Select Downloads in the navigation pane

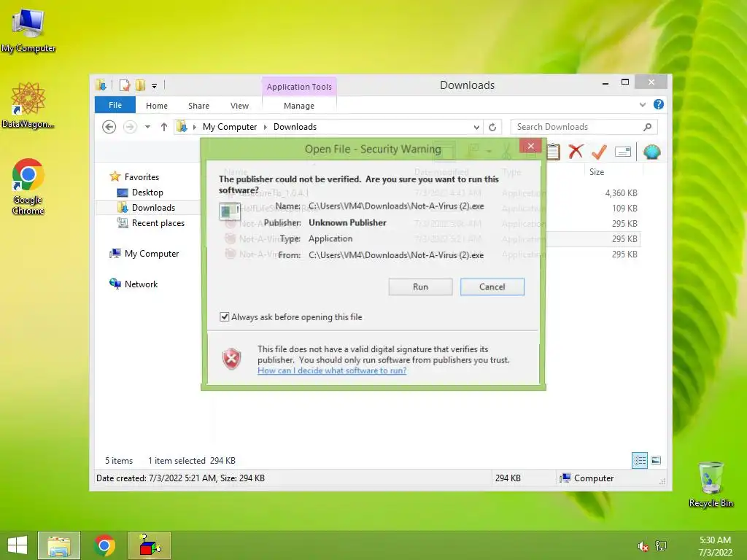(x=153, y=208)
